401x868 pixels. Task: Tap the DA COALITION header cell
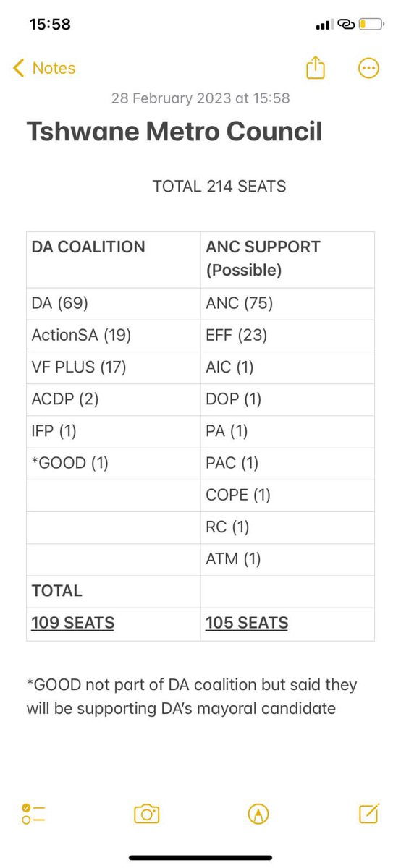tap(114, 259)
